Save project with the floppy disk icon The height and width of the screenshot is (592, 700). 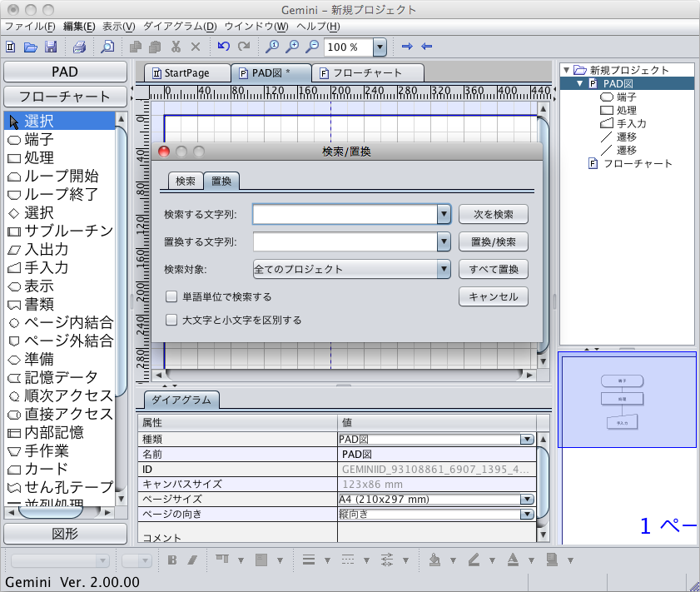coord(51,47)
